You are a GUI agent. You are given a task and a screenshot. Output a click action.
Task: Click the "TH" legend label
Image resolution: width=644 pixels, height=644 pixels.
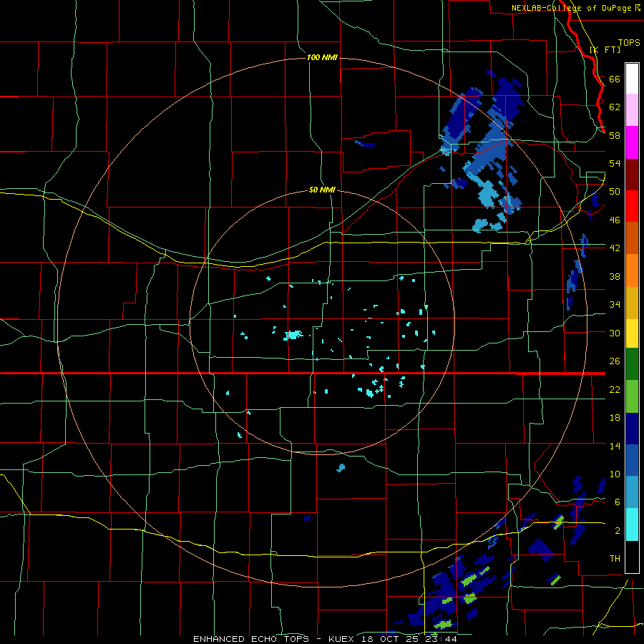click(615, 558)
